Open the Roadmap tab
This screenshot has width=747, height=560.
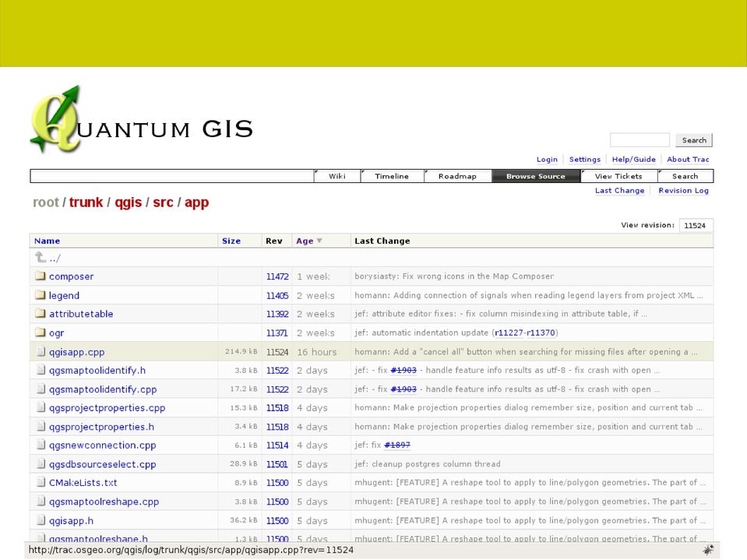457,176
